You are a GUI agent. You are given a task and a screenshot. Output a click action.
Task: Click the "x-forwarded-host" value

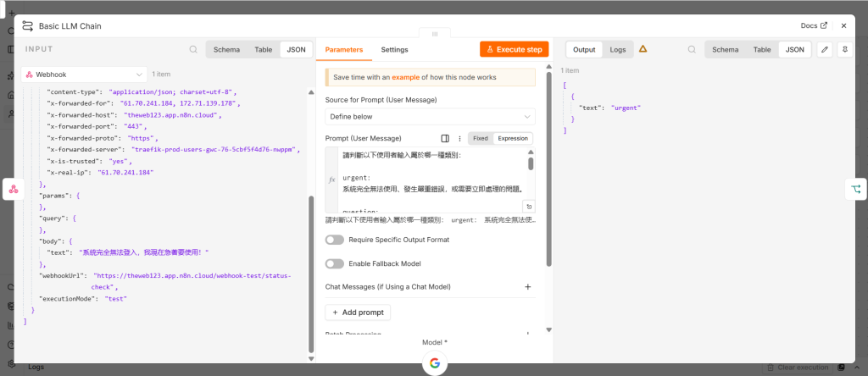click(171, 115)
